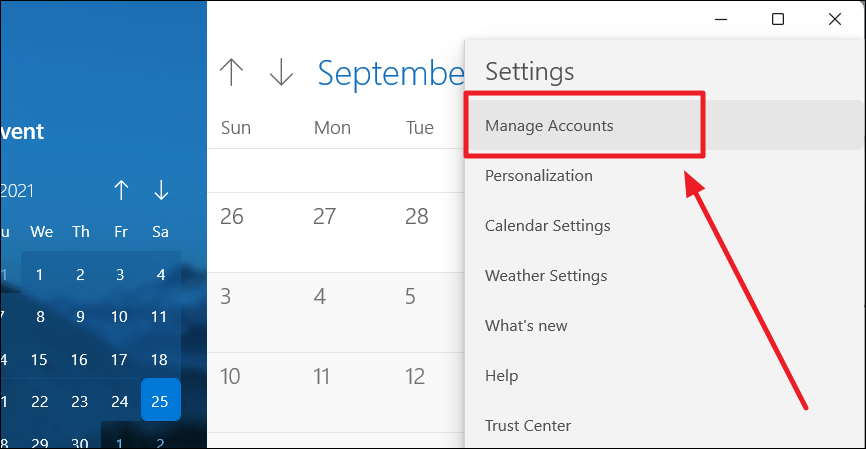This screenshot has width=866, height=449.
Task: Click the September month heading
Action: (x=391, y=73)
